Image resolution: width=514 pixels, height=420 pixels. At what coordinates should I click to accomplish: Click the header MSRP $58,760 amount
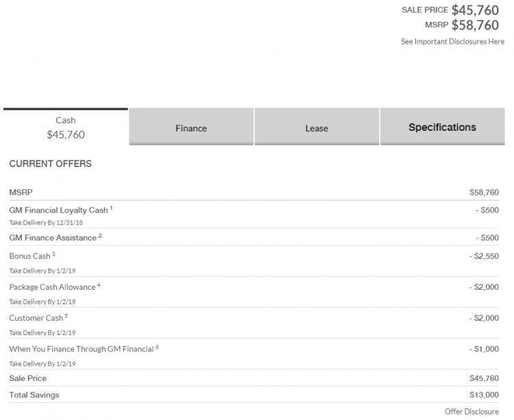475,25
